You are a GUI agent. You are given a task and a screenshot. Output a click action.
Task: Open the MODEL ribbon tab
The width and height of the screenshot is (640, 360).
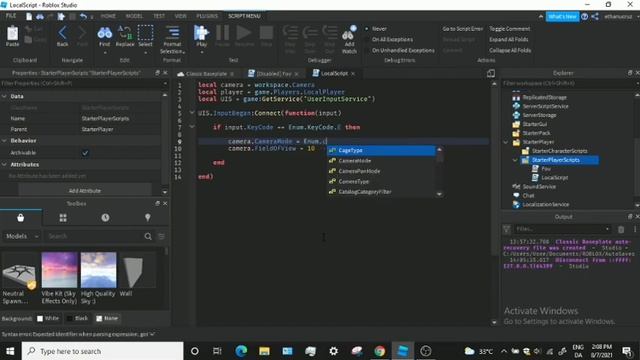click(134, 16)
